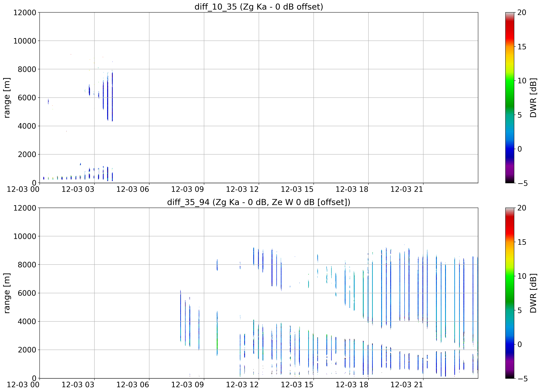Select the "6000" range tick on diff_10_35 plot

[27, 98]
